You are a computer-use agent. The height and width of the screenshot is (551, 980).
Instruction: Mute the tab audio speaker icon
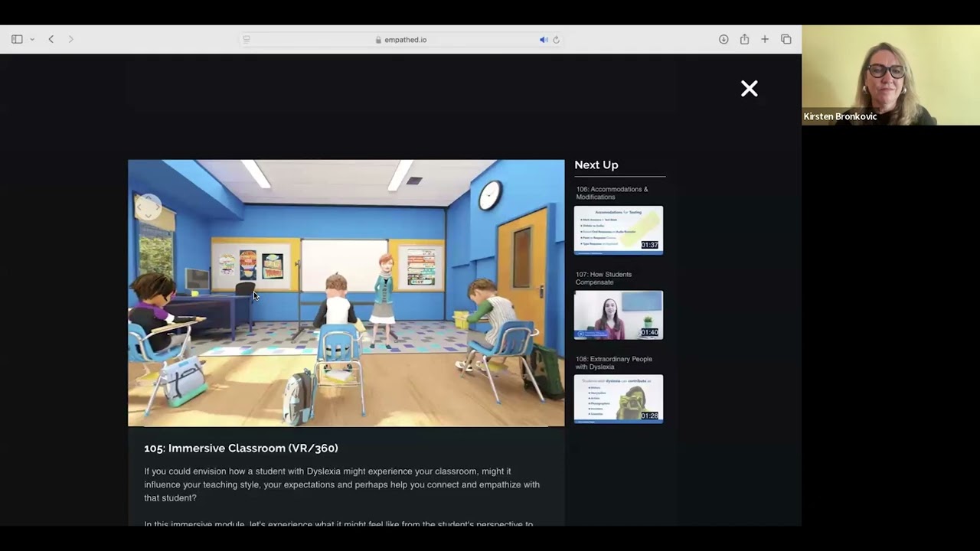[x=544, y=40]
